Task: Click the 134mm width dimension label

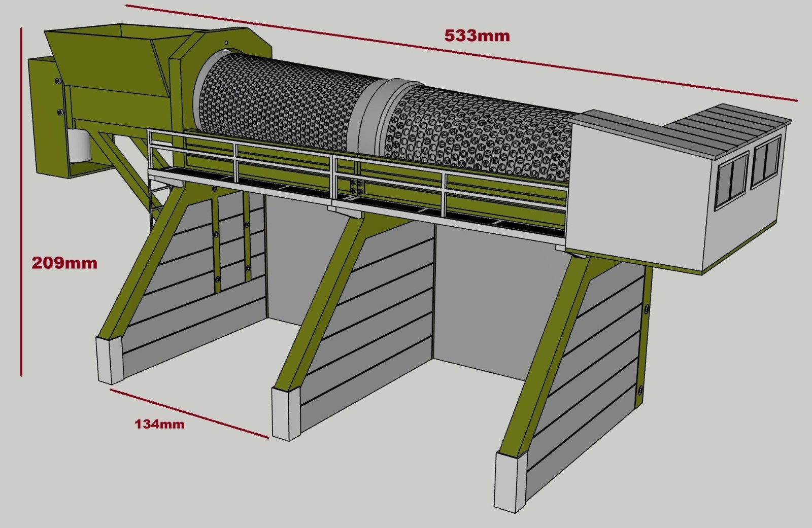Action: coord(159,424)
